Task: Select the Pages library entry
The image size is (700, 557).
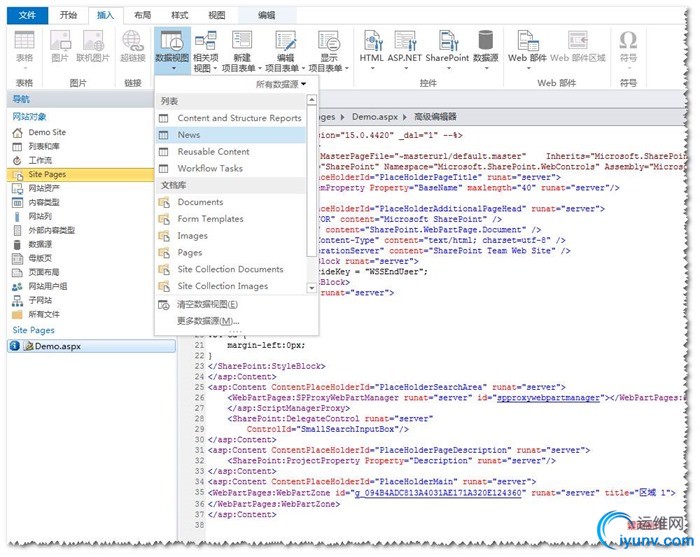Action: pyautogui.click(x=231, y=253)
